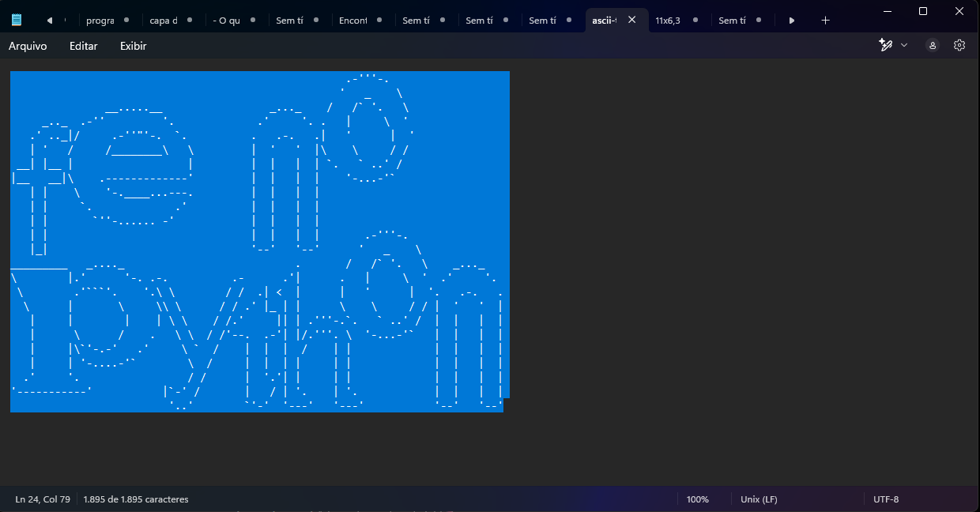Close the ascii- tab
The height and width of the screenshot is (512, 980).
(x=631, y=21)
